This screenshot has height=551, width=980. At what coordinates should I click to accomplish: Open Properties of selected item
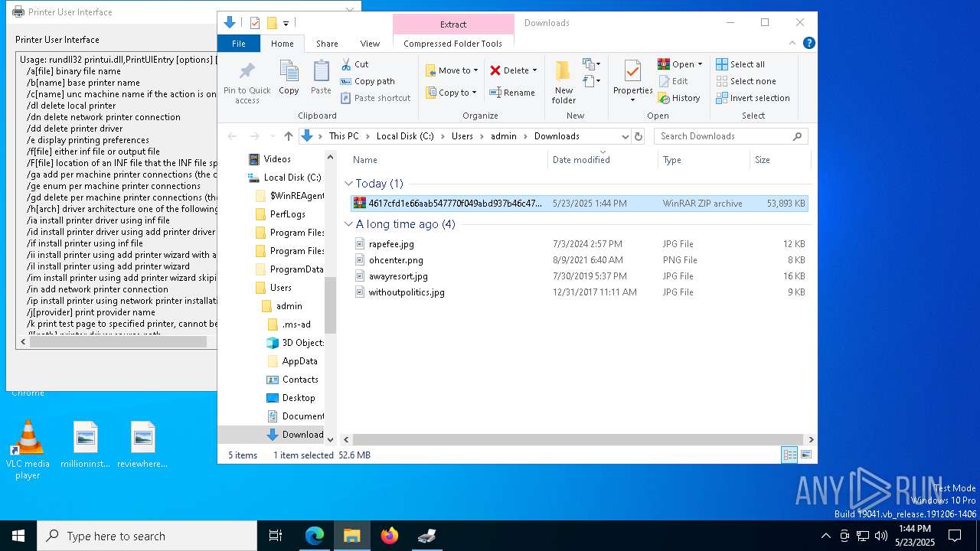click(x=632, y=82)
